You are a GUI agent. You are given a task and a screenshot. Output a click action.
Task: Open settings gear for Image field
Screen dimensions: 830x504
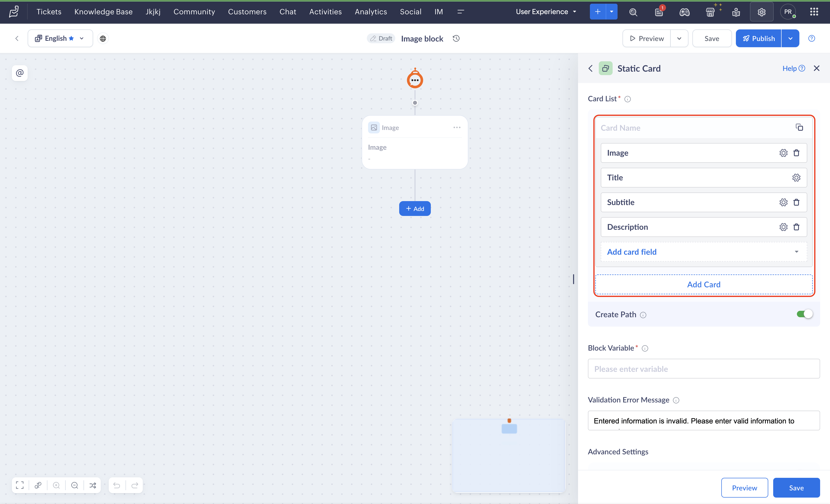tap(783, 153)
